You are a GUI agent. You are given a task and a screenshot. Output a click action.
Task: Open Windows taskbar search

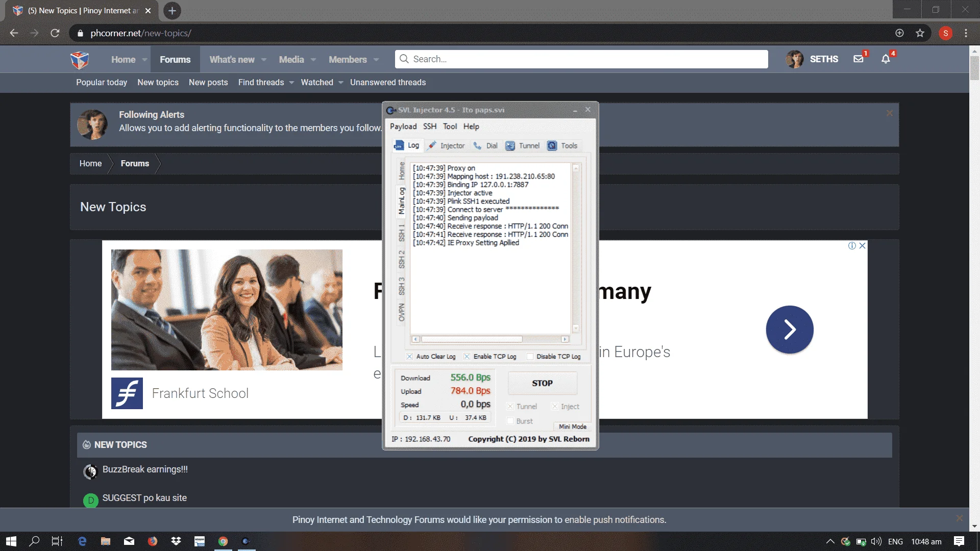click(34, 541)
